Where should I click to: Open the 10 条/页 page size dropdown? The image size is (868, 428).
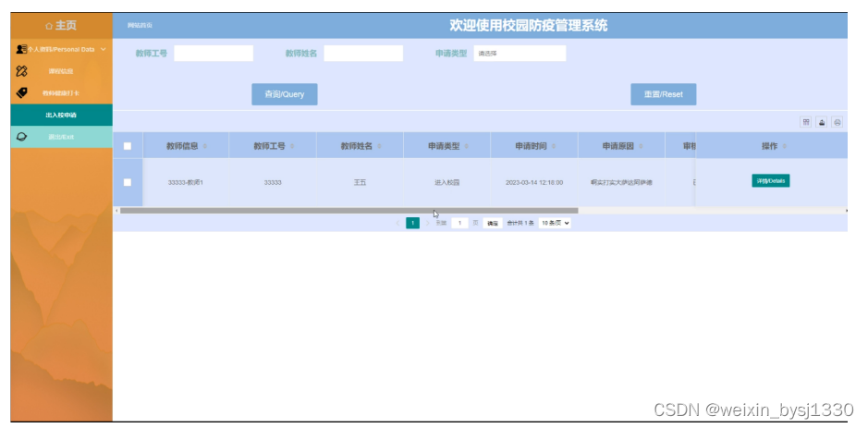[554, 223]
